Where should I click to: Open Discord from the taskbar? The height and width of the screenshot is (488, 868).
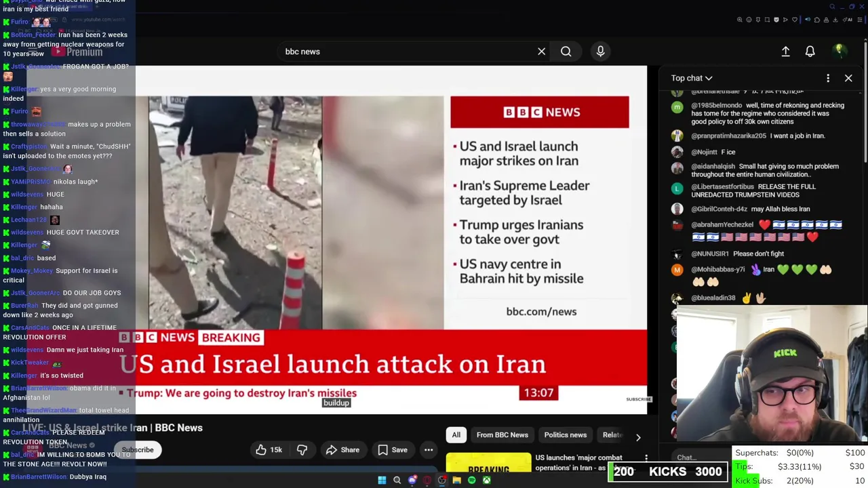coord(412,480)
